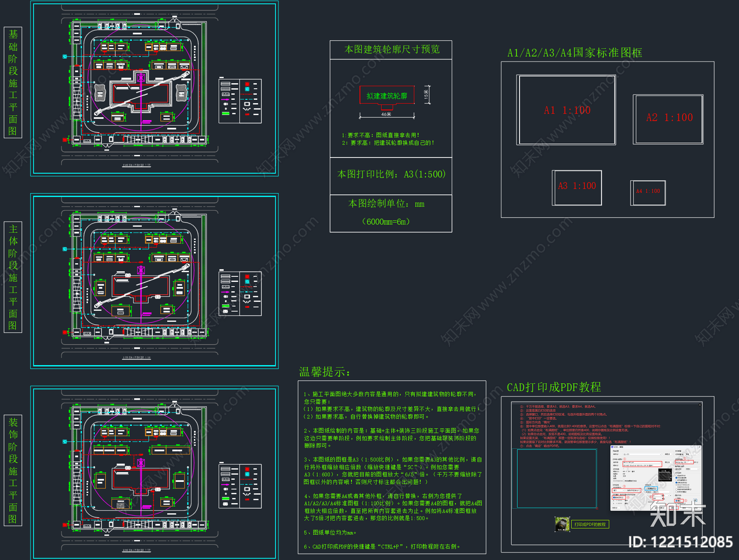Select the A2 1:100 standard drawing frame

(x=668, y=120)
